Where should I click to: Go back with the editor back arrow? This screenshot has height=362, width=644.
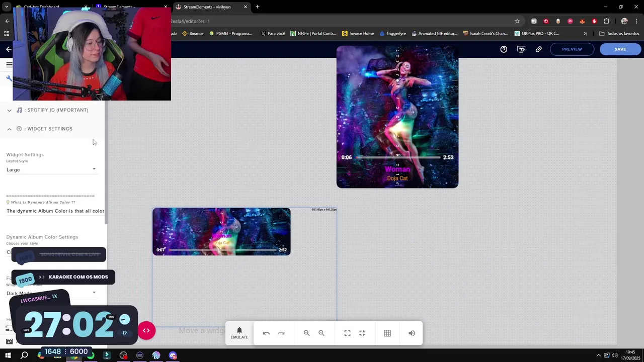9,49
